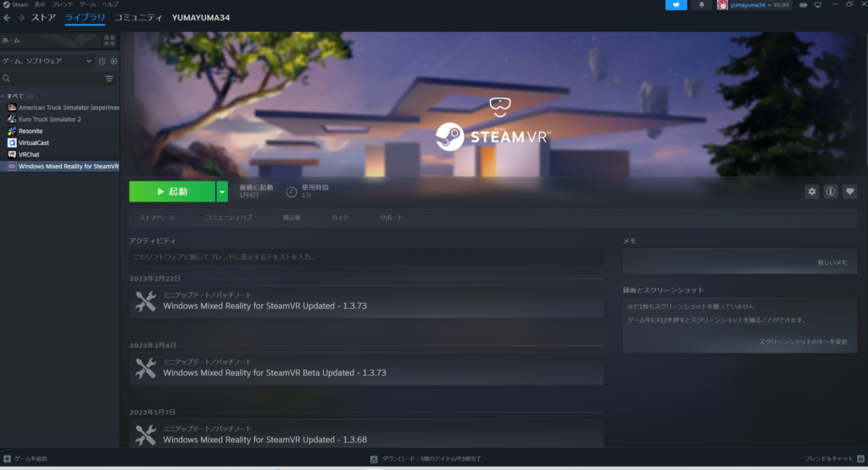This screenshot has width=868, height=470.
Task: Toggle the ready-to-play filter icon
Action: [x=114, y=61]
